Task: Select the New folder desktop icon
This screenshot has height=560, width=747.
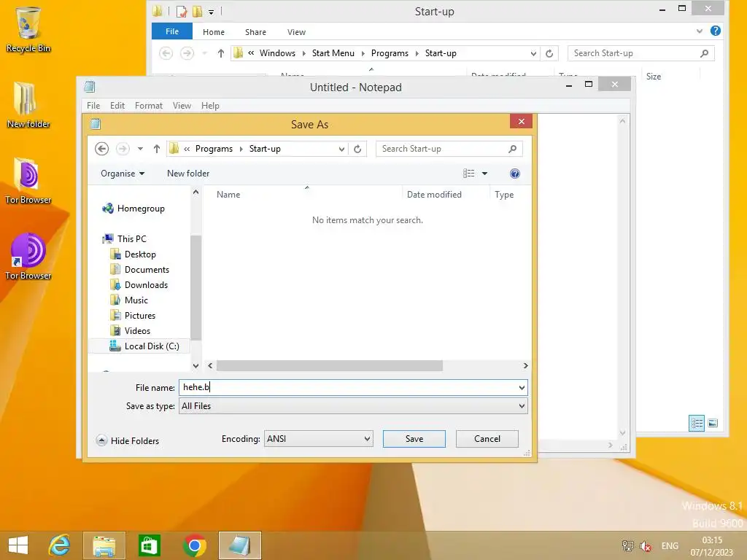Action: (x=28, y=105)
